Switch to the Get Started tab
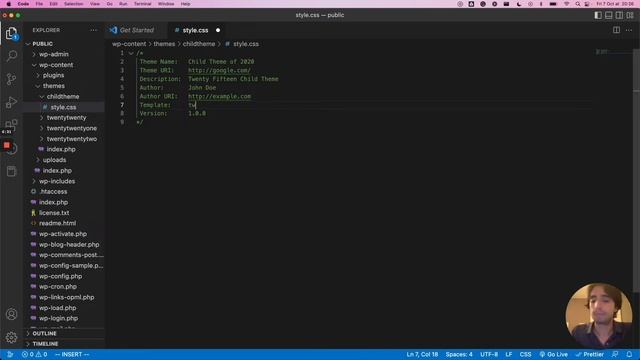This screenshot has width=640, height=360. tap(136, 30)
